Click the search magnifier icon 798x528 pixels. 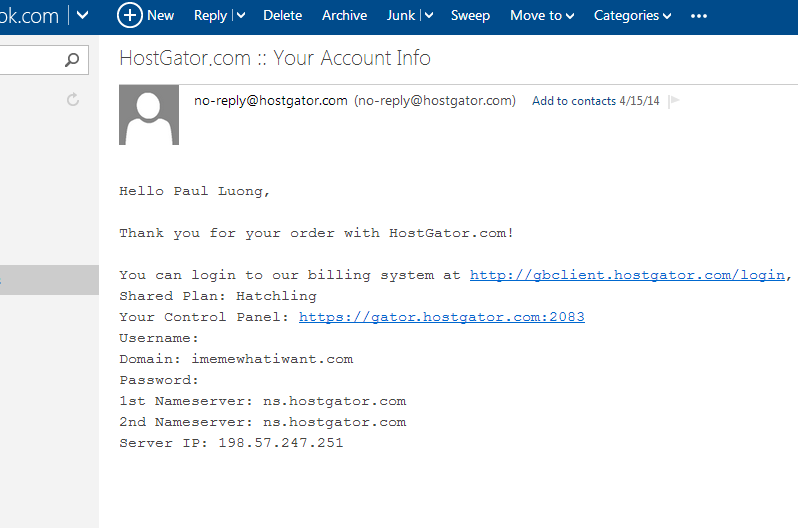72,60
